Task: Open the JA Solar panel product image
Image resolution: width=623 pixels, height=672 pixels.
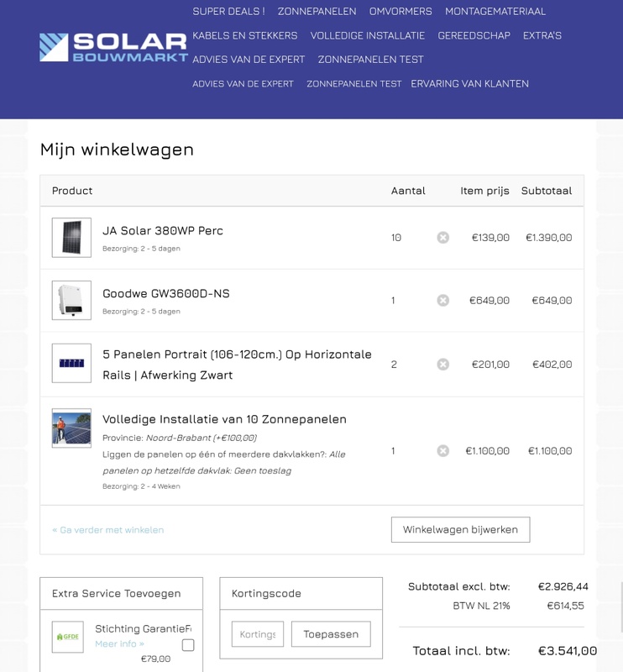Action: 71,238
